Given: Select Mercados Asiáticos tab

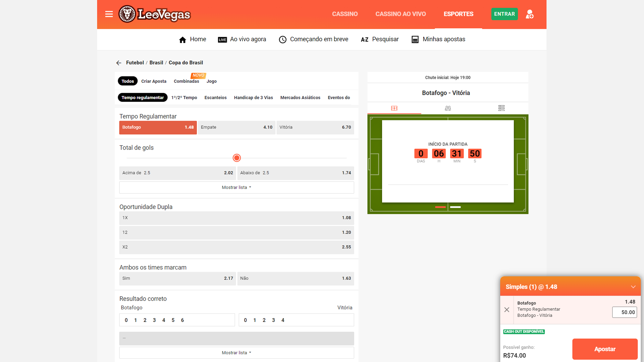Looking at the screenshot, I should [300, 98].
